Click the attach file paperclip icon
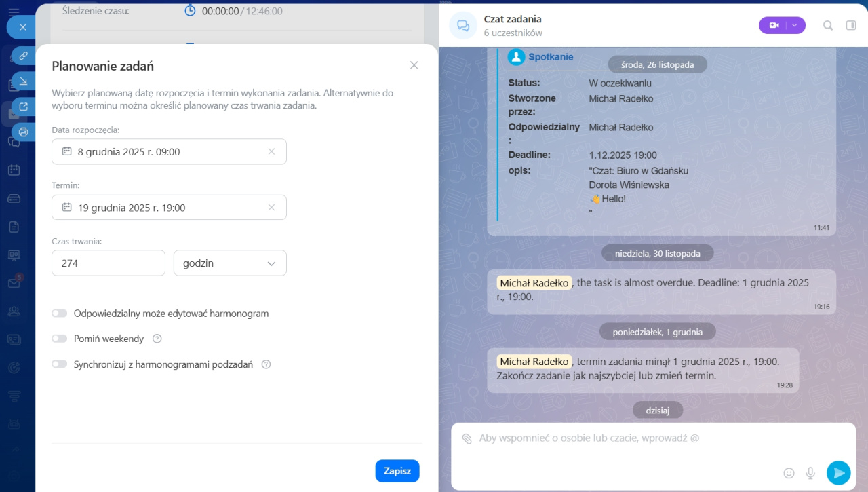 [x=467, y=438]
